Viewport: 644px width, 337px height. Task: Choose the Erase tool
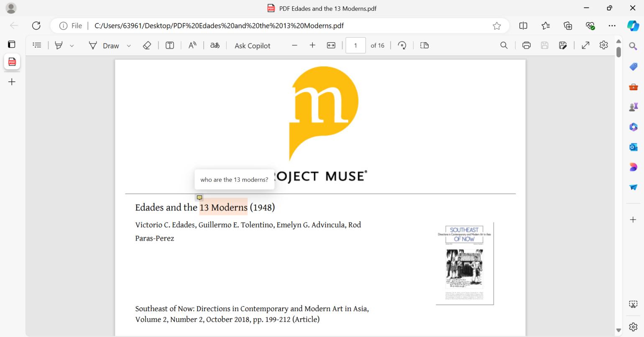pos(147,46)
